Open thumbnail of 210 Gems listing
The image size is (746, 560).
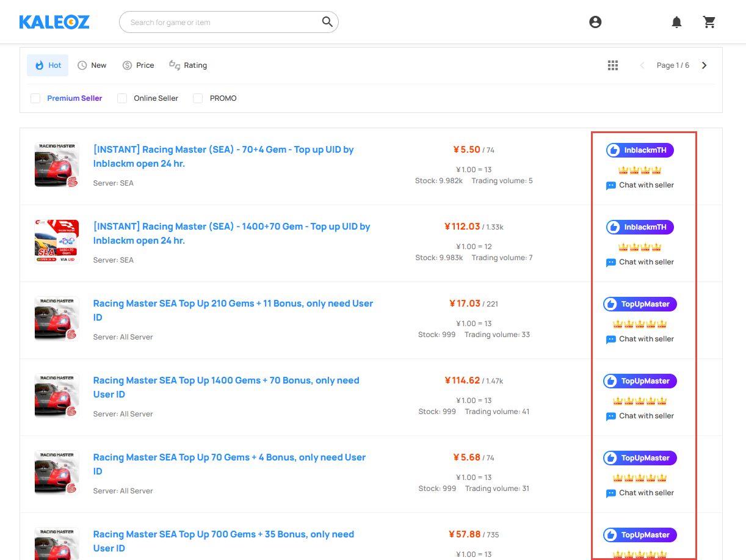(x=57, y=319)
